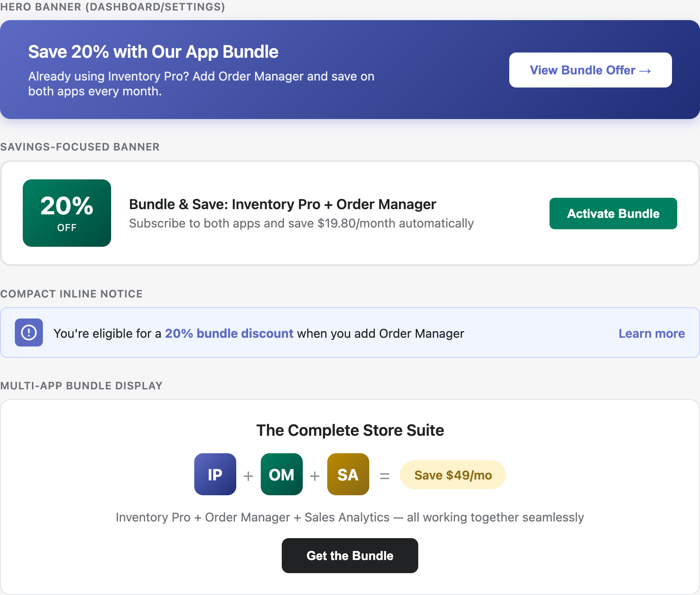This screenshot has height=595, width=700.
Task: Click the MULTI-APP BUNDLE DISPLAY section label
Action: [x=81, y=385]
